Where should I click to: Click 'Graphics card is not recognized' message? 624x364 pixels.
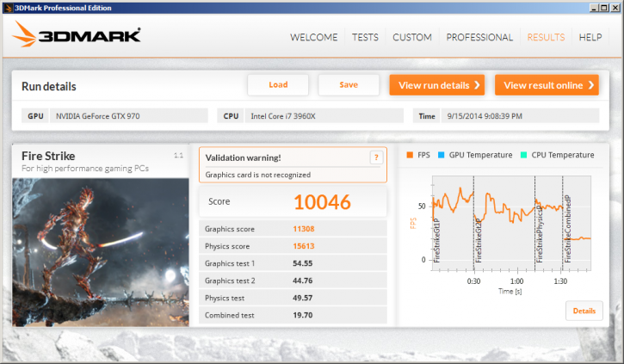click(x=258, y=175)
